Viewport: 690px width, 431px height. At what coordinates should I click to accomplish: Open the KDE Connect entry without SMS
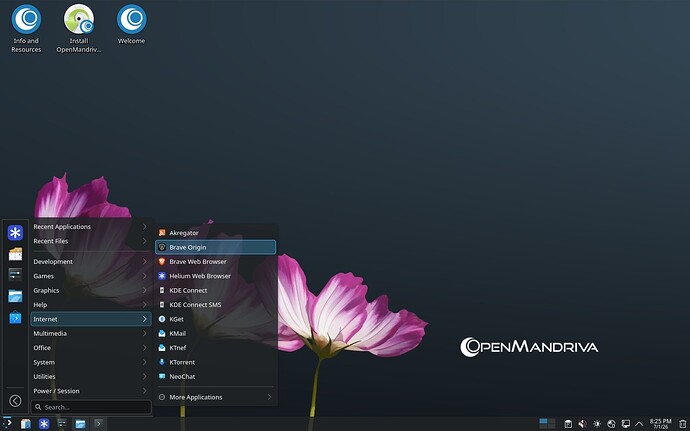pos(216,291)
